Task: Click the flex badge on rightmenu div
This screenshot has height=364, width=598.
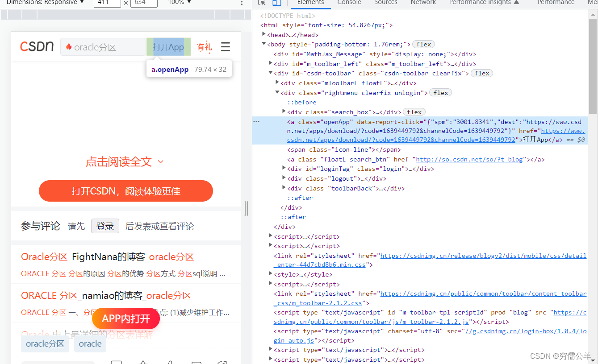Action: pyautogui.click(x=440, y=93)
